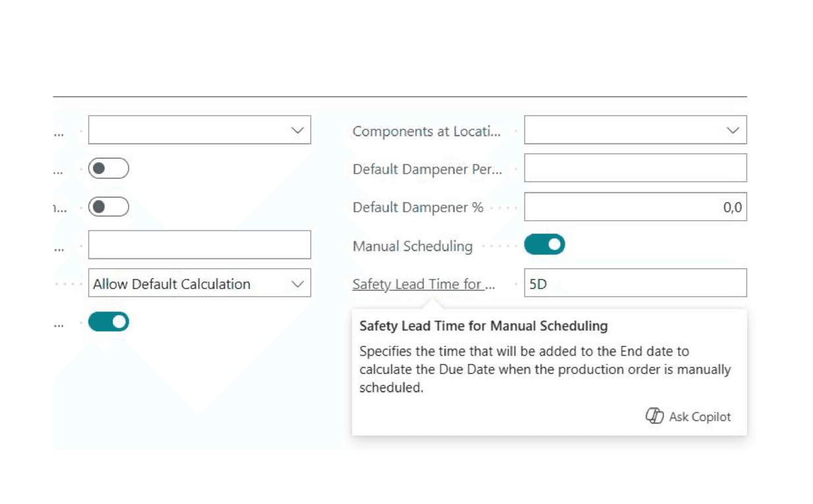Switch off the enabled toggle below Allow Default Calculation
This screenshot has height=504, width=813.
click(109, 322)
